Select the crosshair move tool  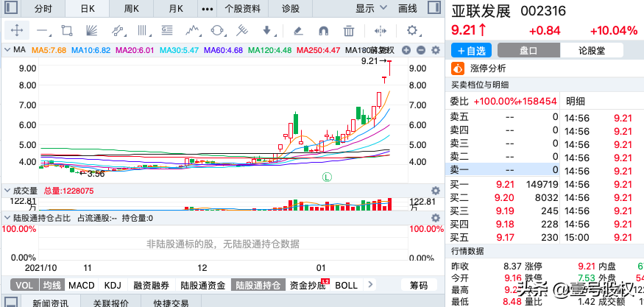[16, 30]
